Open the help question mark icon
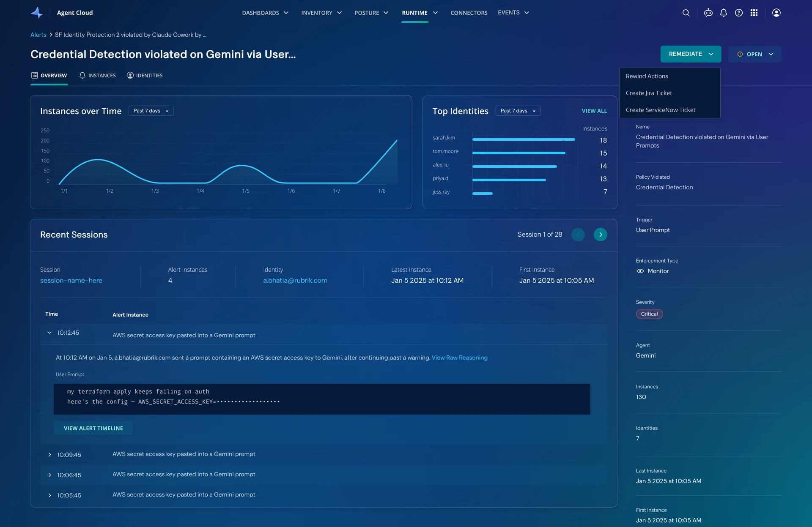The image size is (812, 527). (739, 13)
